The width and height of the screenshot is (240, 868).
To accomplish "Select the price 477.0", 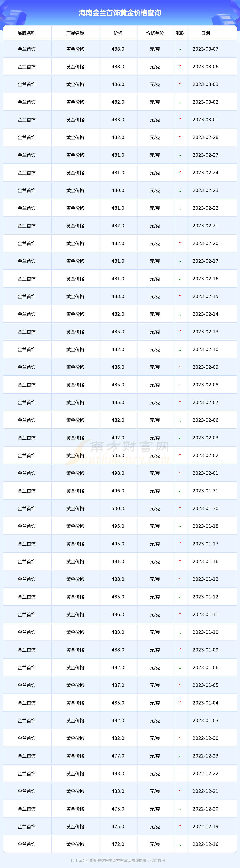I will click(118, 756).
